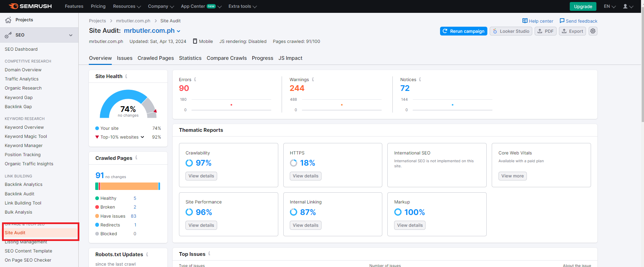The width and height of the screenshot is (644, 267).
Task: Open Backlink Audit in sidebar
Action: tap(20, 194)
